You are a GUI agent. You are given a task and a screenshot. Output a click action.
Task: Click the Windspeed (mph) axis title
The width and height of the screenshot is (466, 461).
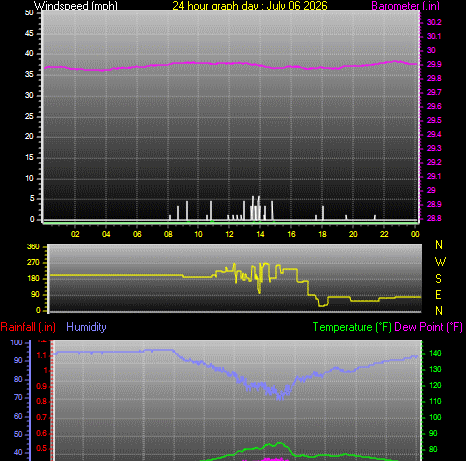76,5
